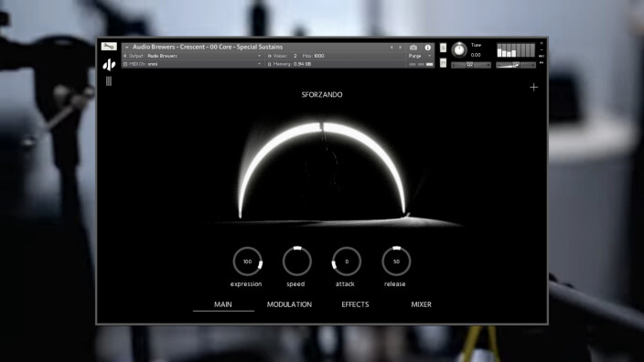Image resolution: width=644 pixels, height=362 pixels.
Task: Close the instrument with the X icon
Action: pyautogui.click(x=542, y=43)
